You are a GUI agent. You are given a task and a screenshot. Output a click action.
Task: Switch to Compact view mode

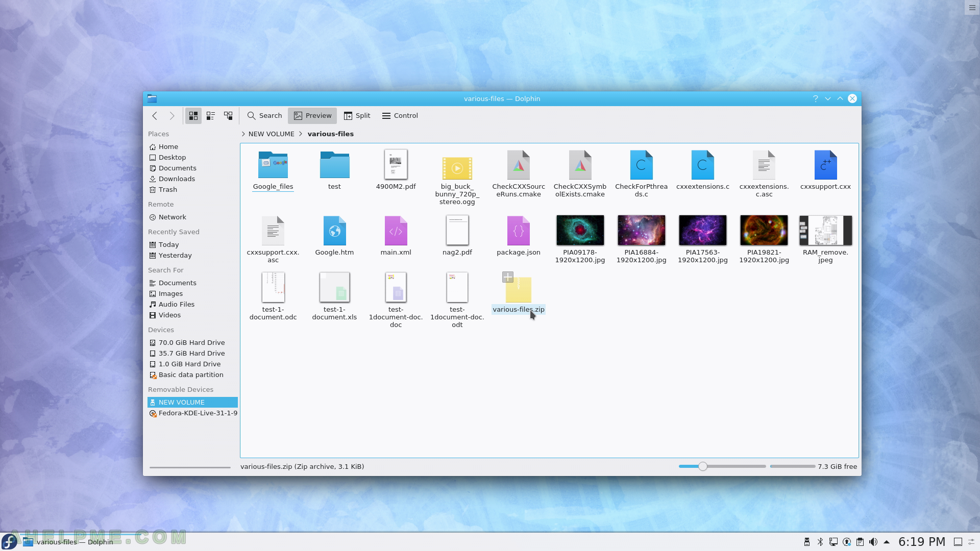point(211,116)
